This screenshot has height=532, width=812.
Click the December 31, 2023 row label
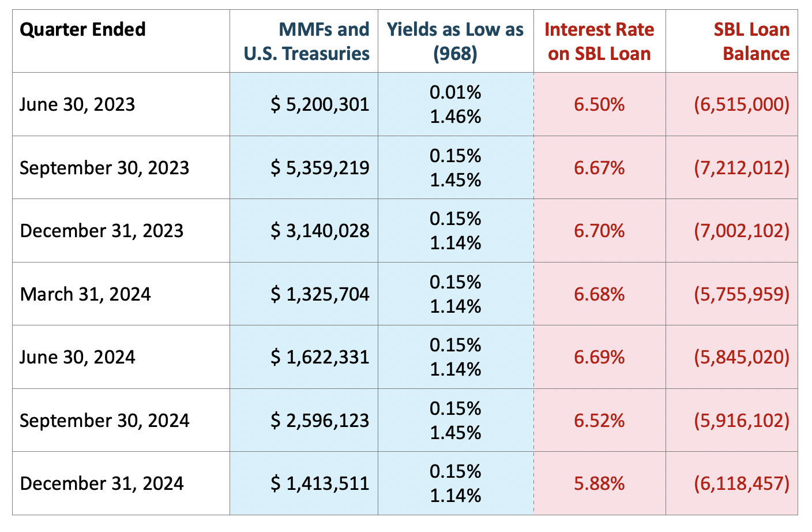point(101,231)
